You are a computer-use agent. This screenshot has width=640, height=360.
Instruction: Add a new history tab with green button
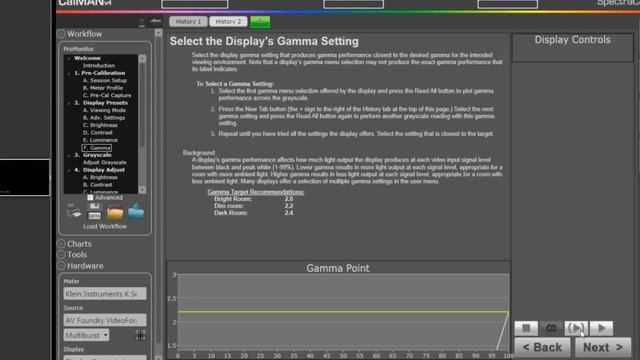point(260,22)
